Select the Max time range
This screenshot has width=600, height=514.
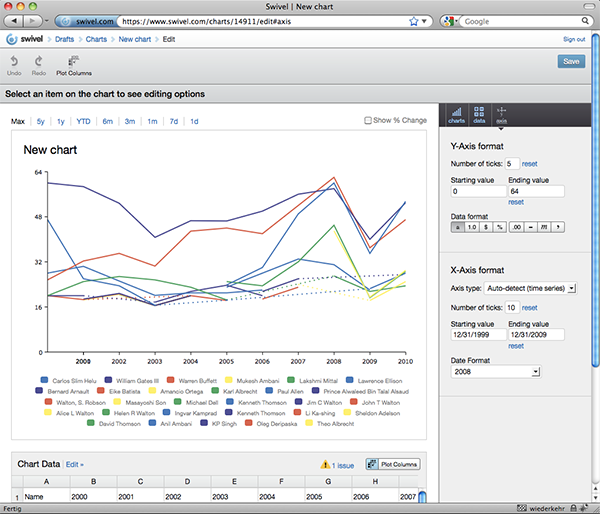point(18,121)
